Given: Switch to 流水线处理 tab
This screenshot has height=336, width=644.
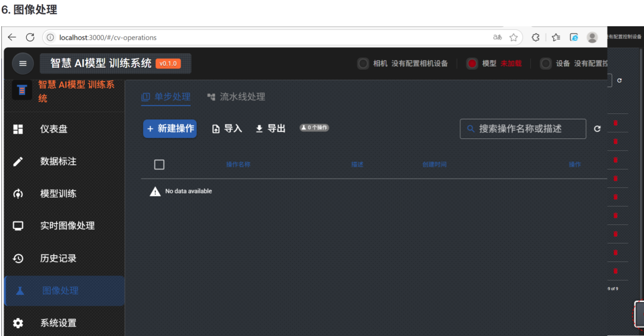Looking at the screenshot, I should pyautogui.click(x=236, y=97).
